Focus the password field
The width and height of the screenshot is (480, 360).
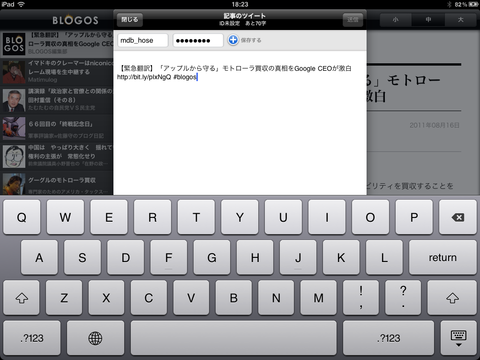coord(198,40)
